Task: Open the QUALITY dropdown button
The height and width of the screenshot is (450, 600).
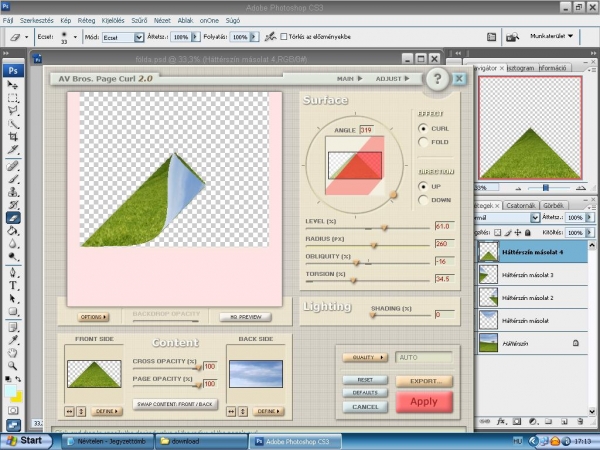Action: [x=365, y=357]
